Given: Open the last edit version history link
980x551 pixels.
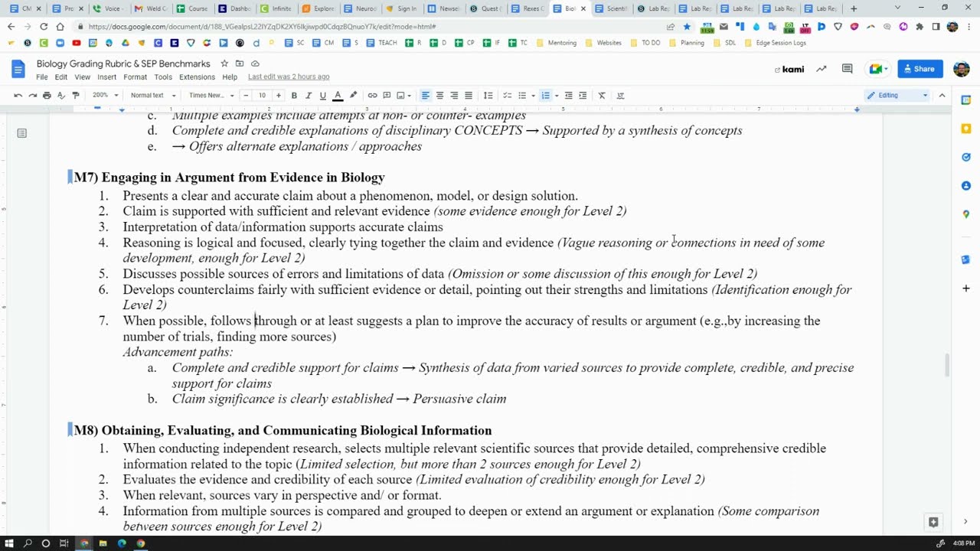Looking at the screenshot, I should (289, 77).
